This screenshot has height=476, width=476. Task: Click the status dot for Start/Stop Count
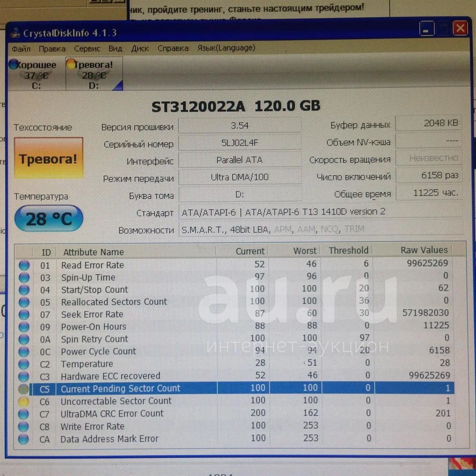click(x=24, y=290)
